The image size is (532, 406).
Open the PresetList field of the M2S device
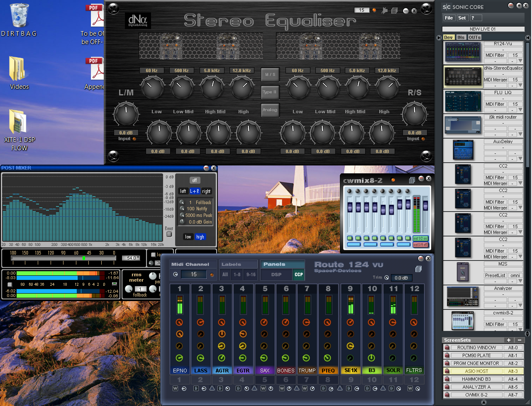pos(495,275)
